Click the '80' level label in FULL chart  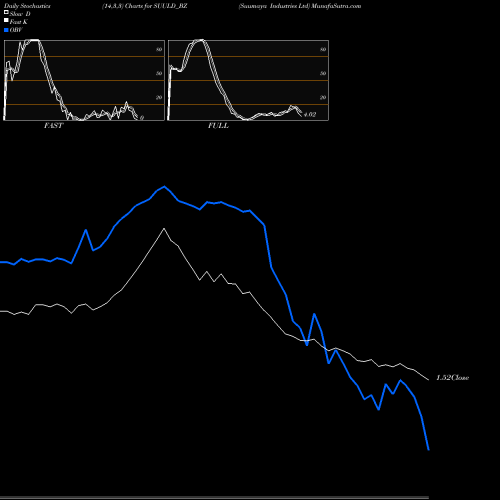(323, 49)
